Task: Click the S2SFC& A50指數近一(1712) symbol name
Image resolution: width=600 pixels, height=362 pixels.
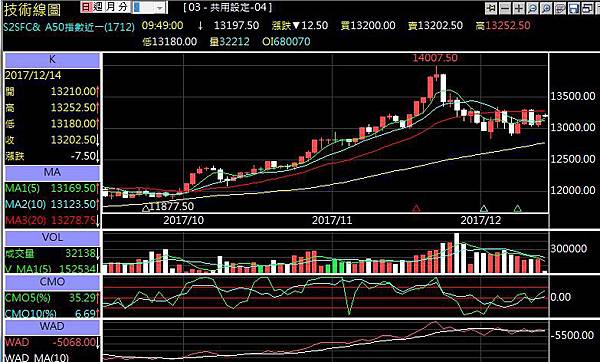Action: [69, 27]
